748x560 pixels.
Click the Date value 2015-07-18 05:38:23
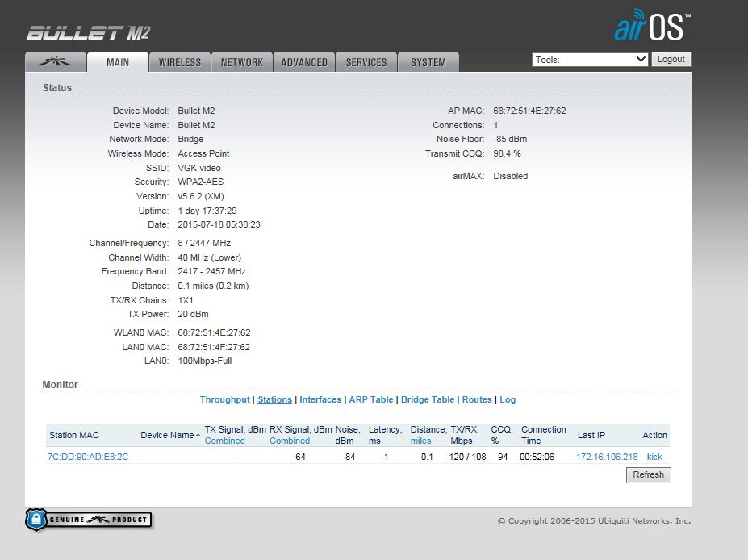coord(219,224)
